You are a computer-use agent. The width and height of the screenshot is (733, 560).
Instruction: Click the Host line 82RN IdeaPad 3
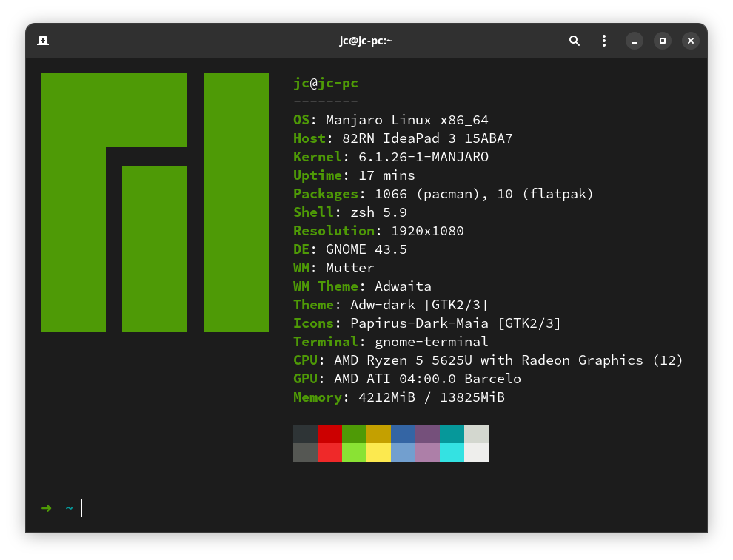click(403, 138)
